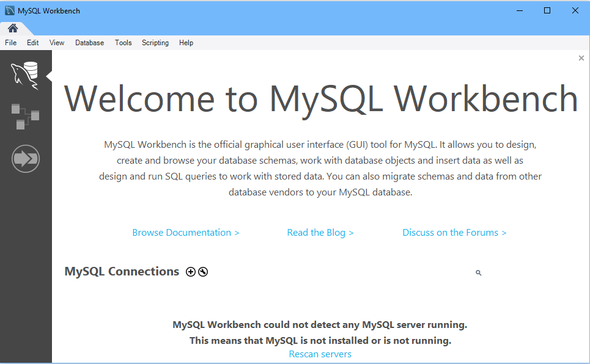Screen dimensions: 590x364
Task: Manage connections with the wrench icon
Action: 203,272
